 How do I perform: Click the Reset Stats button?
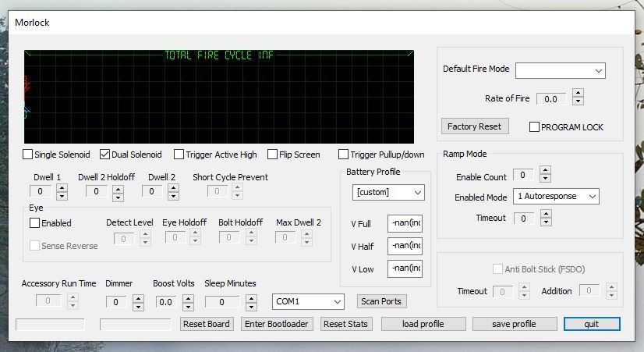point(346,324)
